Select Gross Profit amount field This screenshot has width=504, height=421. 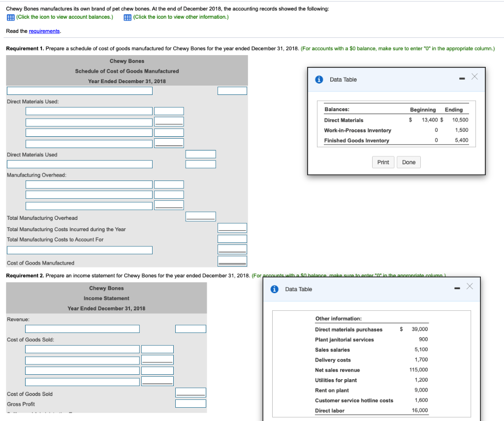[190, 404]
